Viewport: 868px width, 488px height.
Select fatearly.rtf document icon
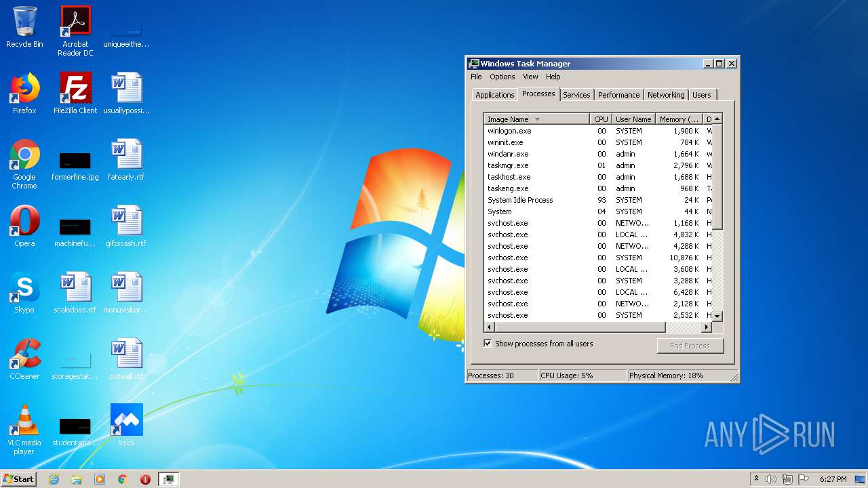click(126, 160)
